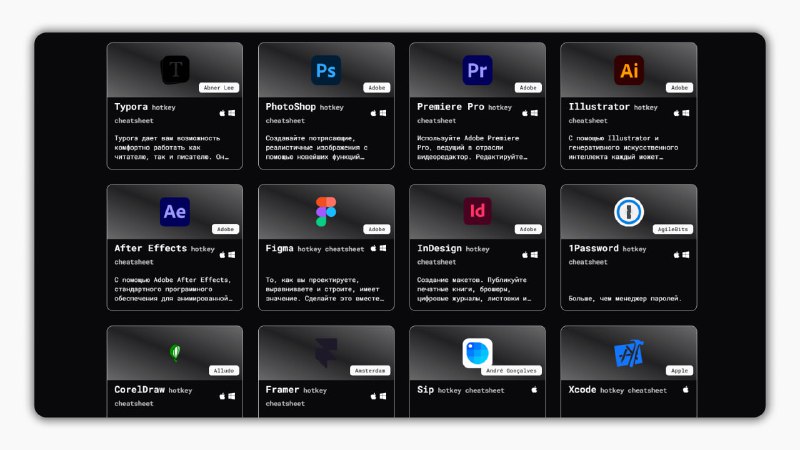
Task: Click the Apple tag on Xcode card
Action: tap(679, 370)
